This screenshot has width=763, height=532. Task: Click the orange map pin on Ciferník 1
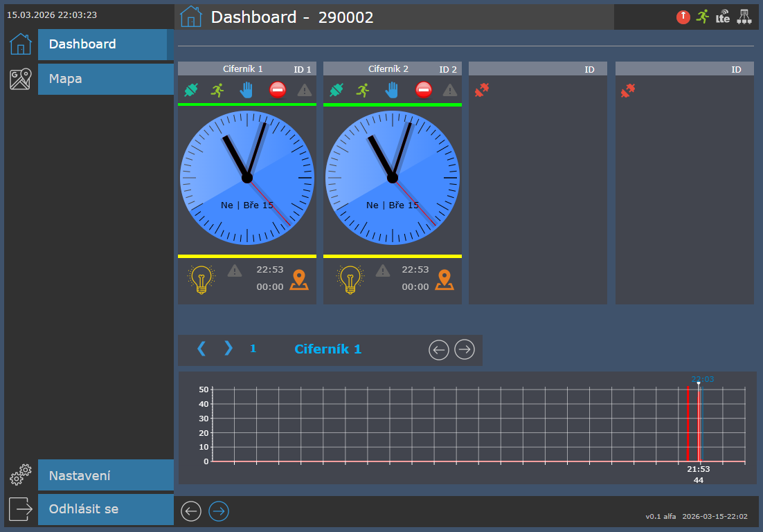pos(299,279)
